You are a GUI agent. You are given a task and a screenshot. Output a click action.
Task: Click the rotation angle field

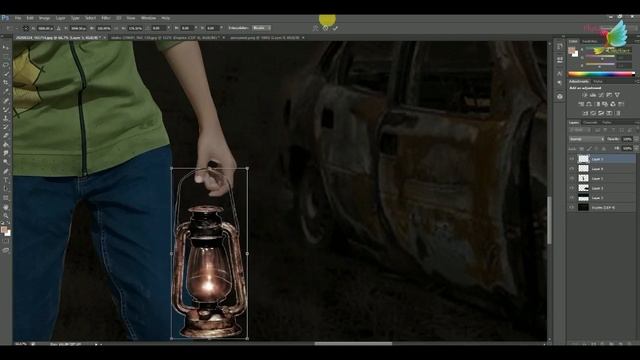158,28
